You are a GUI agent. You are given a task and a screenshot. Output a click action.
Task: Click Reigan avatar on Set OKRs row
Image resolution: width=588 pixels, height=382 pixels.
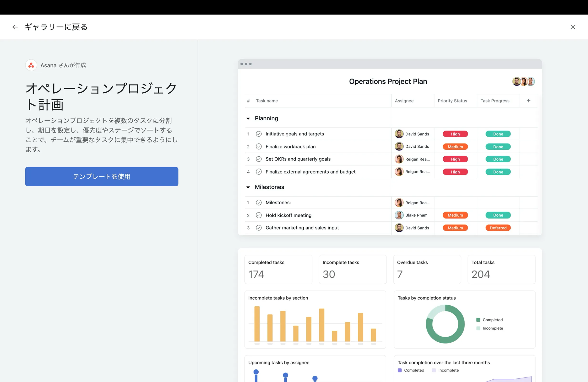[x=399, y=159]
